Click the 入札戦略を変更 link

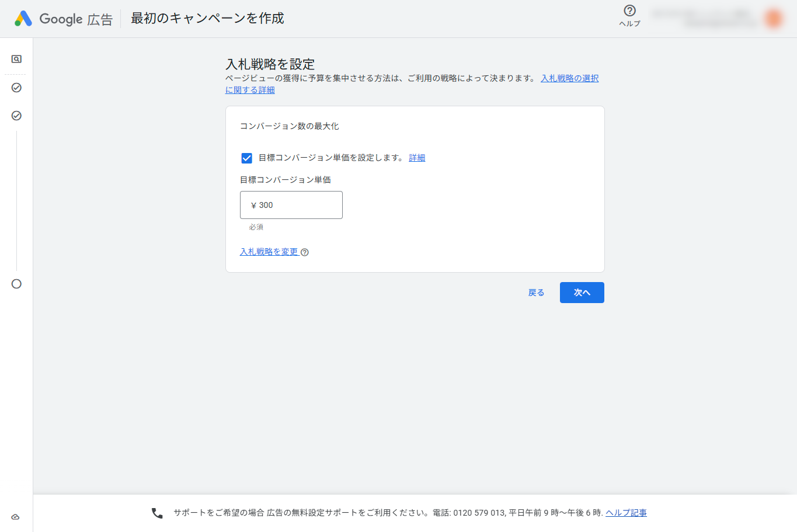[x=270, y=251]
